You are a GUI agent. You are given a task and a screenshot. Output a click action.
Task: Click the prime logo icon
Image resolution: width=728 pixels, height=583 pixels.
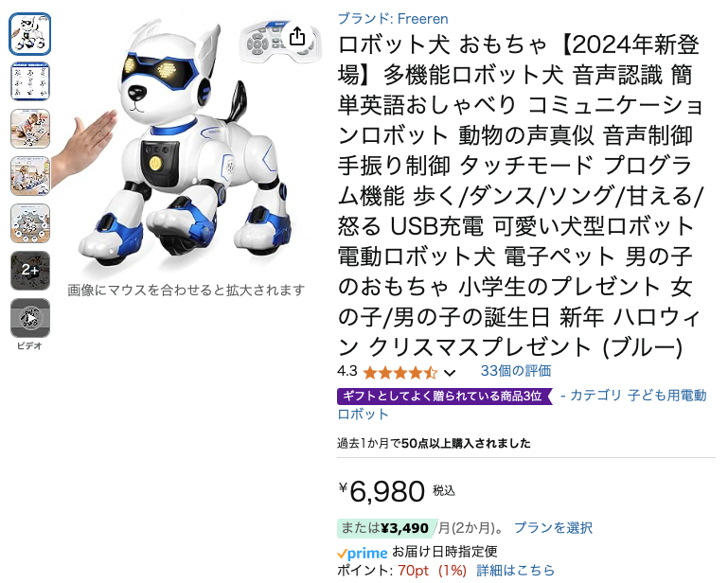(x=363, y=553)
